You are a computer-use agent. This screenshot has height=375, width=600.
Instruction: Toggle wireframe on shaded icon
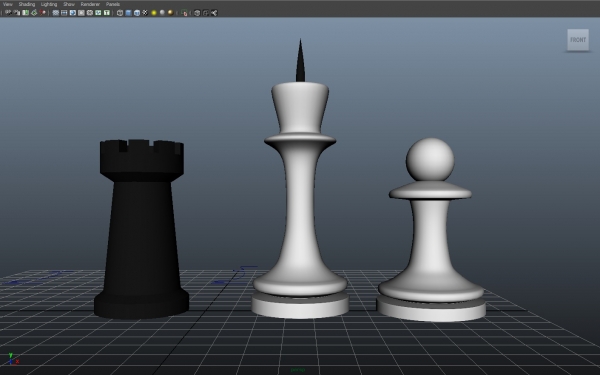[137, 13]
